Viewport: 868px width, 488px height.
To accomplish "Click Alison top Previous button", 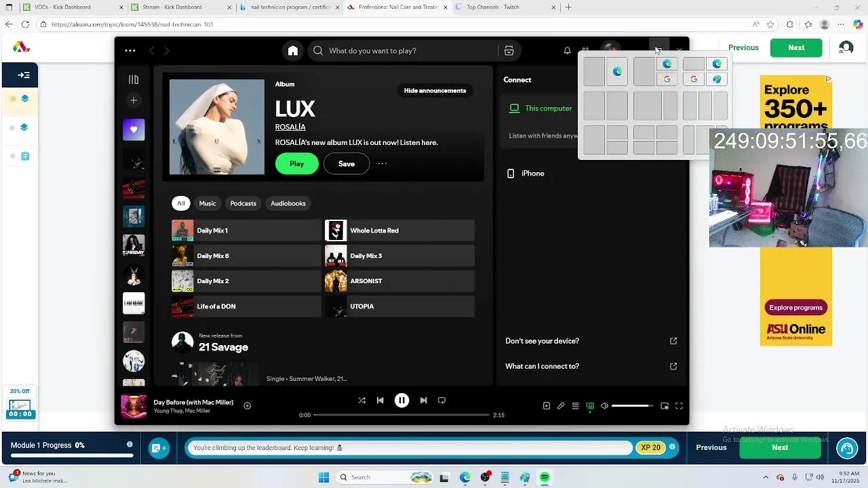I will [x=743, y=47].
